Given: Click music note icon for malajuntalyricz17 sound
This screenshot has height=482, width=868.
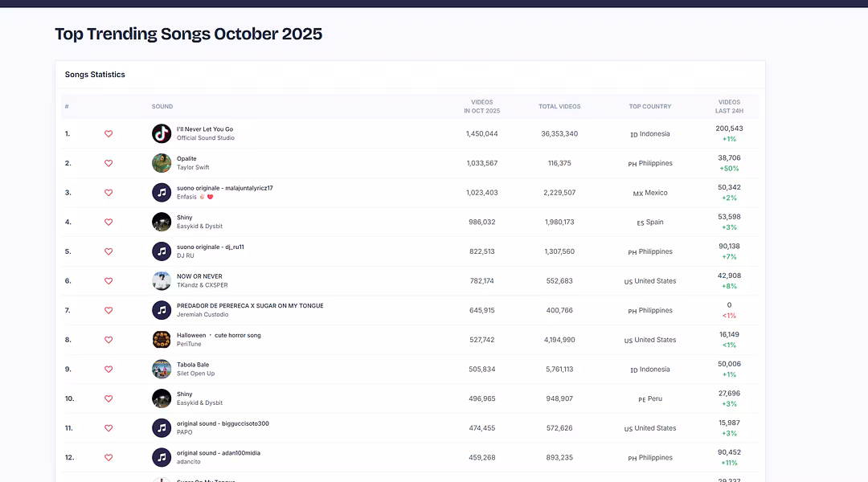Looking at the screenshot, I should [162, 193].
